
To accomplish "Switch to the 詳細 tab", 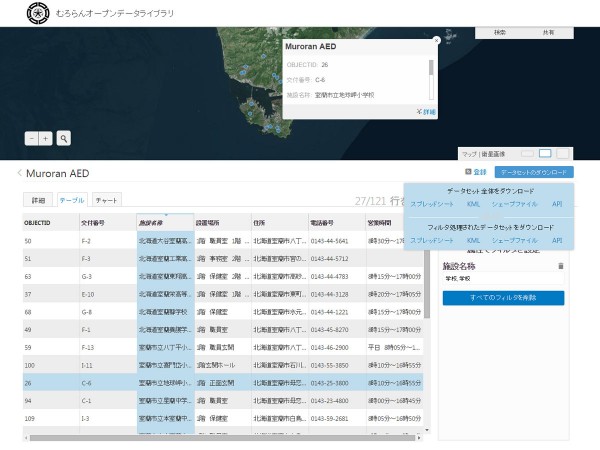I will click(x=38, y=200).
